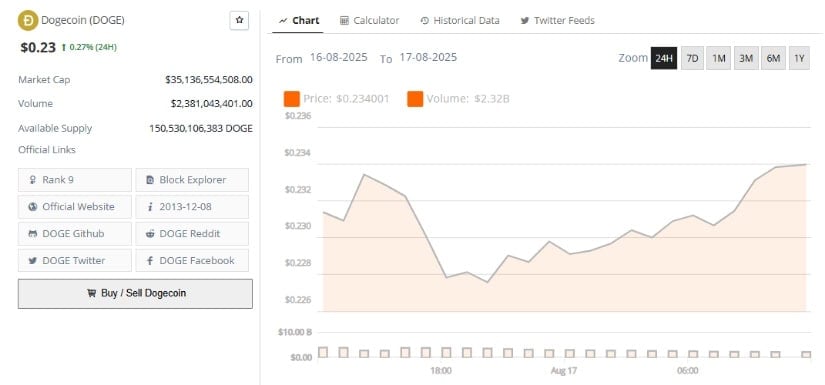
Task: Click the Block Explorer document icon
Action: [x=150, y=180]
